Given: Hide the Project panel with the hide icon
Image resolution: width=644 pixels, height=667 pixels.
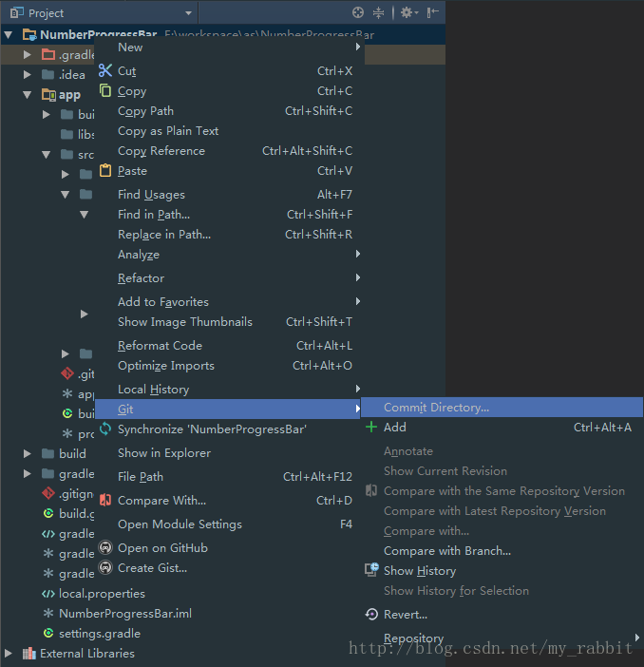Looking at the screenshot, I should 432,12.
